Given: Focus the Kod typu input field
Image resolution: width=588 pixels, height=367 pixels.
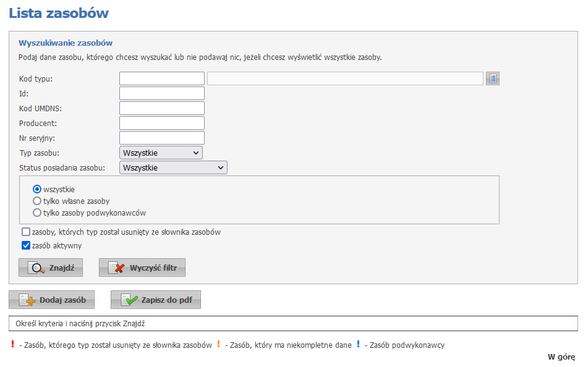Looking at the screenshot, I should point(162,78).
